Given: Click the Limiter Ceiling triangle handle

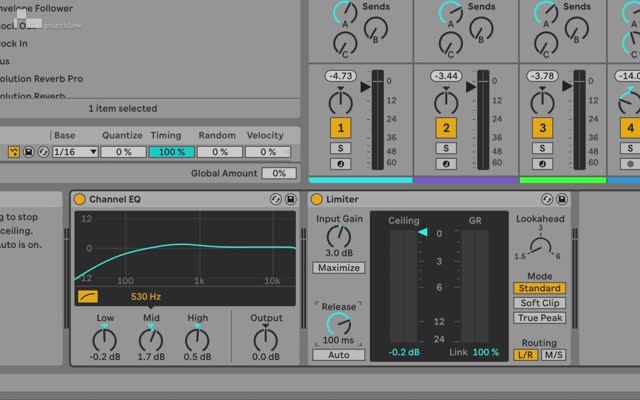Looking at the screenshot, I should (x=423, y=232).
